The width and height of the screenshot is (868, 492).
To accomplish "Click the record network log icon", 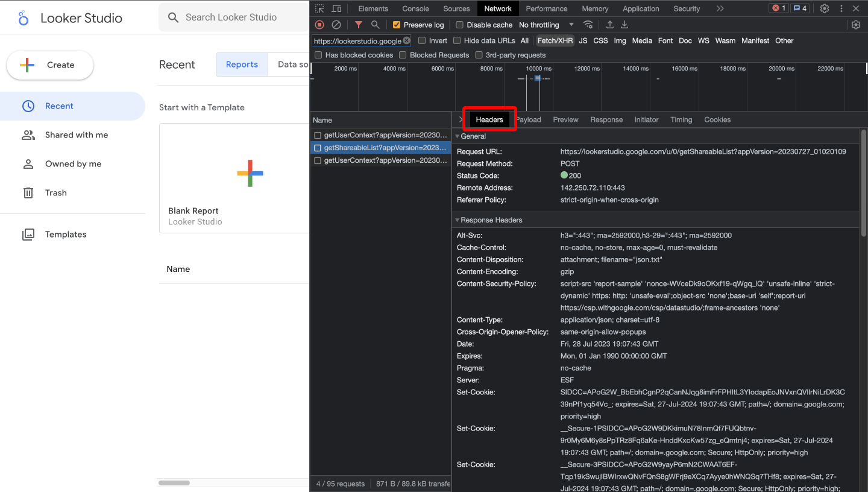I will pyautogui.click(x=319, y=25).
